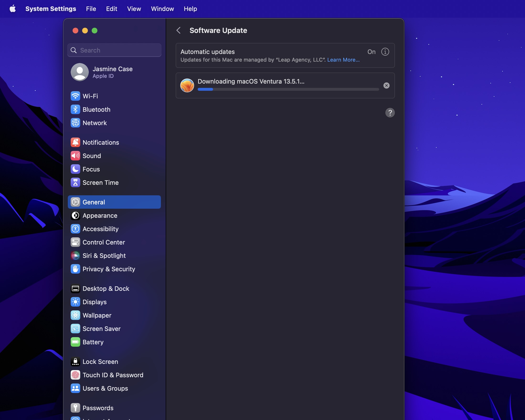Go back from Software Update
The image size is (525, 420).
(179, 30)
